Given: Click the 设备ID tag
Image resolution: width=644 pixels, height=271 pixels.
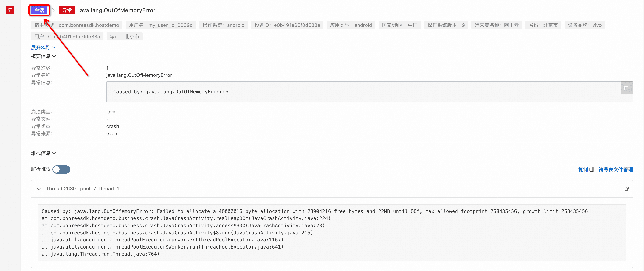Looking at the screenshot, I should [x=287, y=25].
